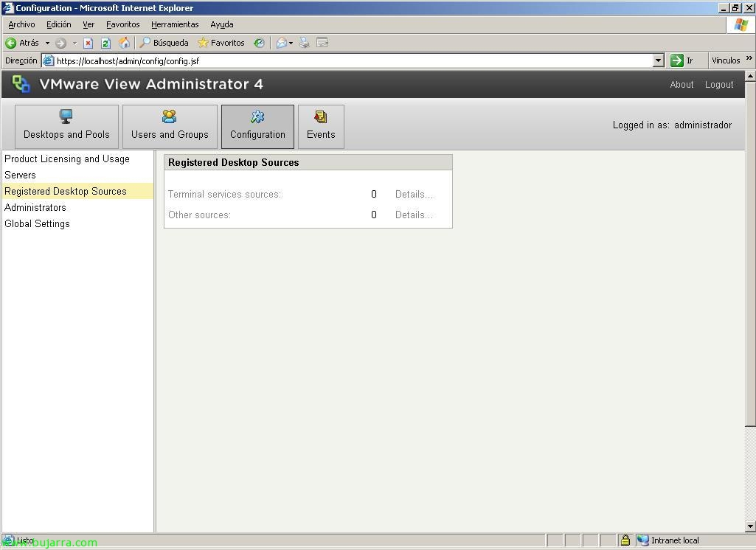Viewport: 756px width, 550px height.
Task: Click the Home page icon
Action: click(x=125, y=43)
